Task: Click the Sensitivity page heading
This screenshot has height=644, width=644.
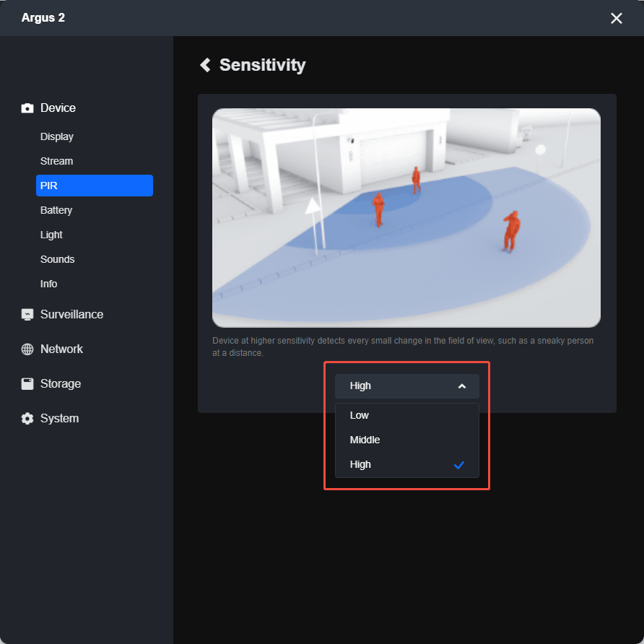Action: (x=263, y=65)
